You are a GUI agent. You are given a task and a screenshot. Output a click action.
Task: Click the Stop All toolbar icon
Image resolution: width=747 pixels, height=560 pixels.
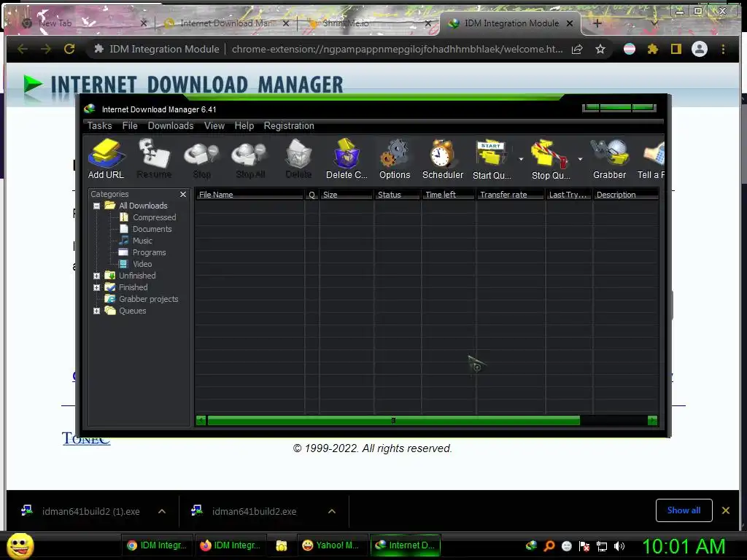(x=250, y=159)
